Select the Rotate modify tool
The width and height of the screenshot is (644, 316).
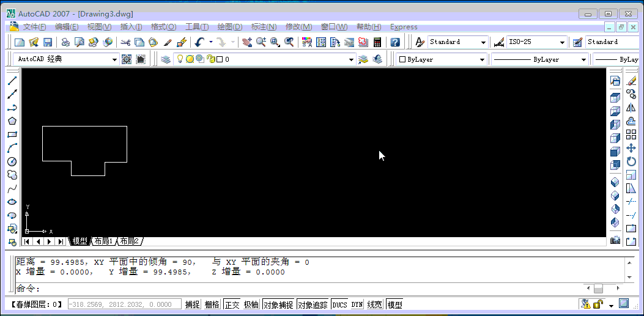coord(631,161)
